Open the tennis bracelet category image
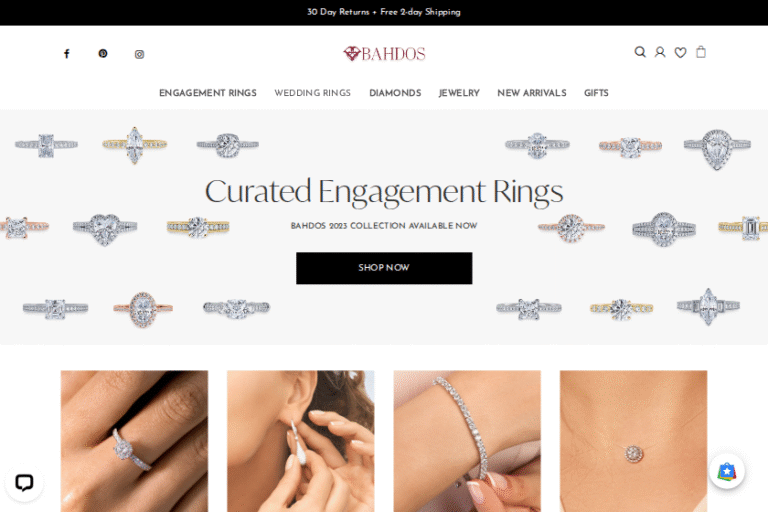768x512 pixels. pos(467,441)
